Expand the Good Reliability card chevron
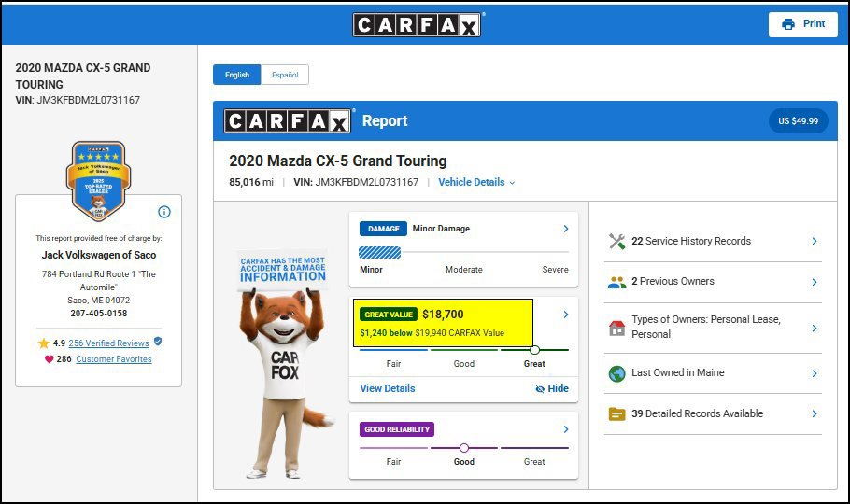 click(x=566, y=429)
